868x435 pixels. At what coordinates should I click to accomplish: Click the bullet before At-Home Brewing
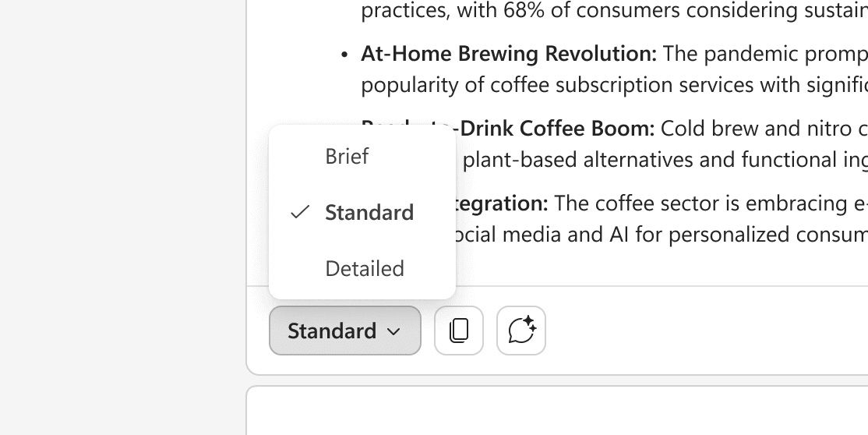coord(344,55)
